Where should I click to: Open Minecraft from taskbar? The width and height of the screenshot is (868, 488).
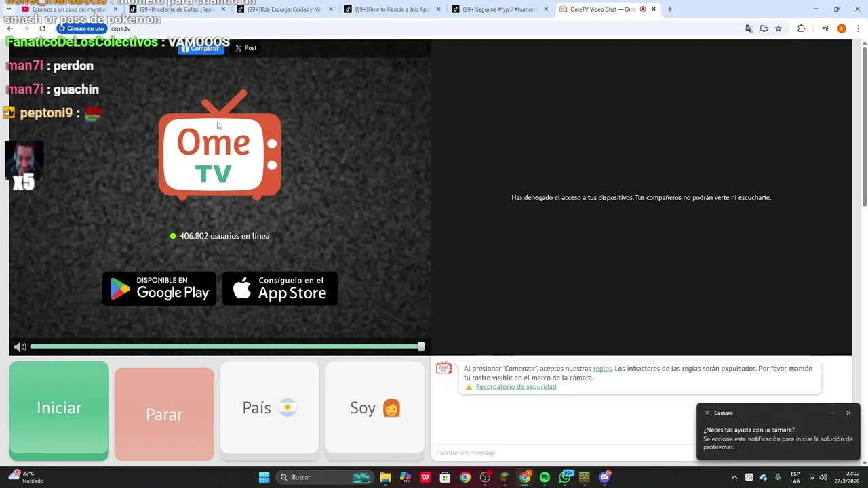(505, 477)
